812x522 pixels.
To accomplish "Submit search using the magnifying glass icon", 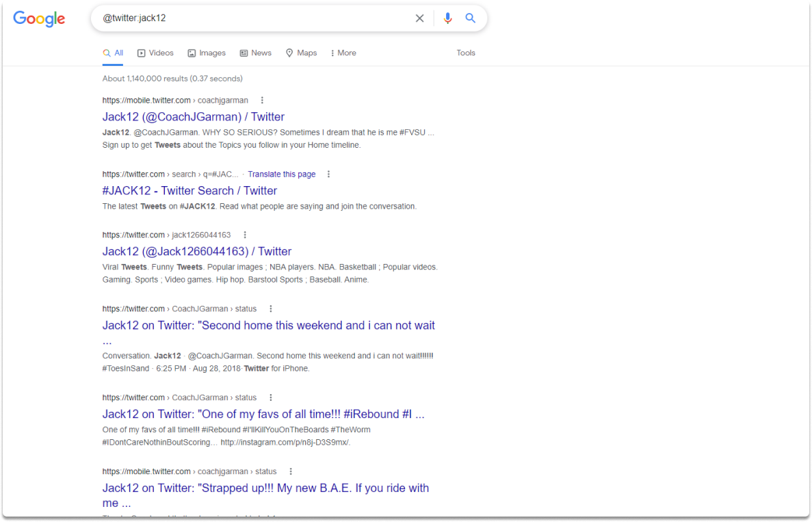I will tap(470, 18).
